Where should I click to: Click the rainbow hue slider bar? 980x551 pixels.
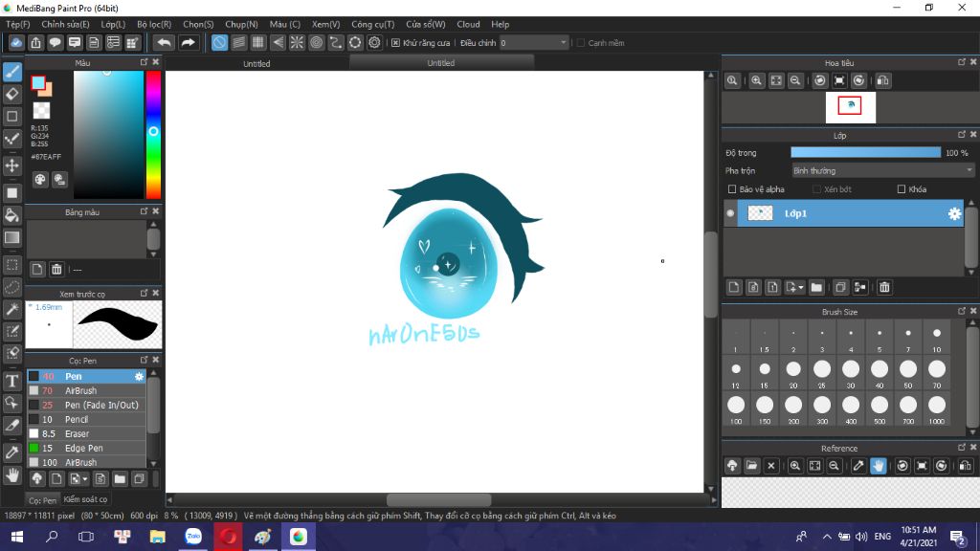tap(153, 134)
